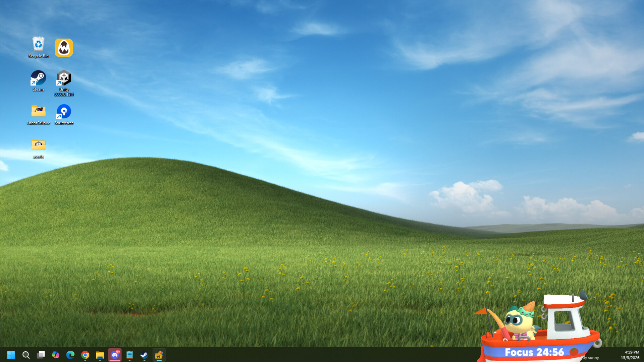
Task: Open Task View from the taskbar
Action: [41, 355]
